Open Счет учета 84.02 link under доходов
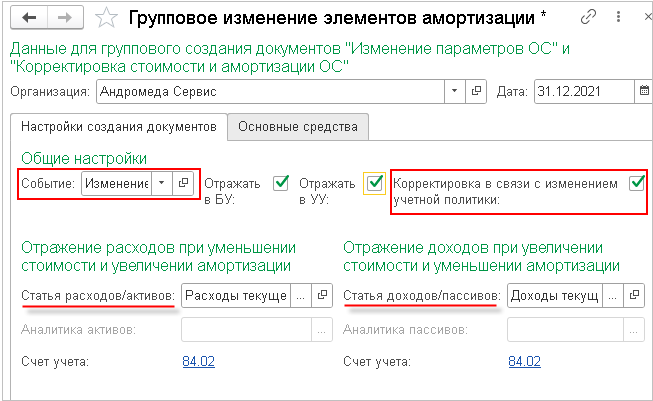This screenshot has height=401, width=653. pyautogui.click(x=524, y=361)
